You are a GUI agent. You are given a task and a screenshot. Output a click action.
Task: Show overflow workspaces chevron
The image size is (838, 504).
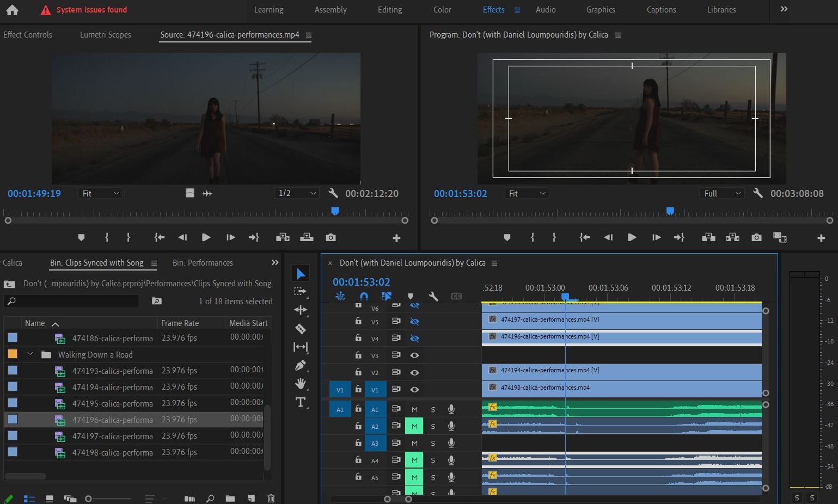click(784, 9)
